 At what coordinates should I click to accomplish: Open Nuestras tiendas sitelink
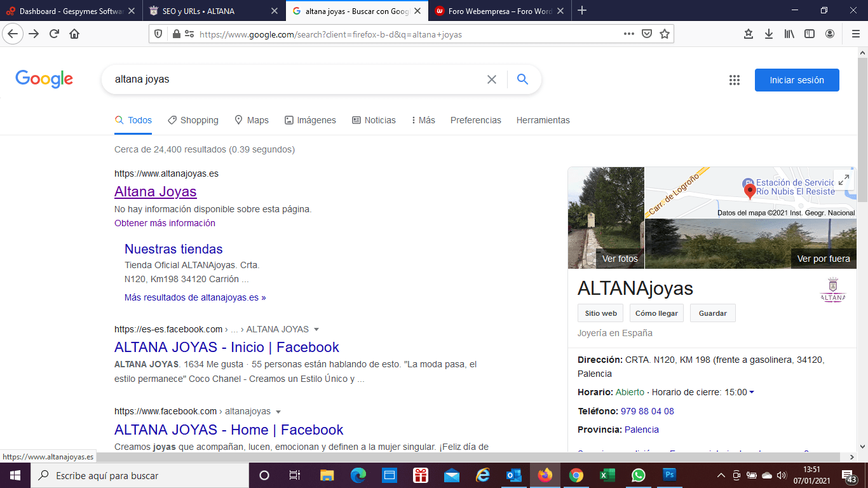tap(173, 249)
